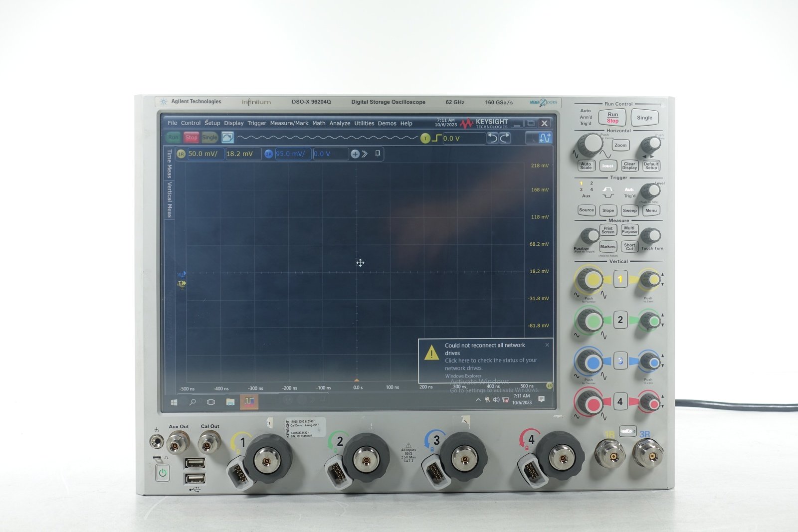Click the small 1R badge below the notification
Viewport: 798px width, 532px height.
pos(549,386)
